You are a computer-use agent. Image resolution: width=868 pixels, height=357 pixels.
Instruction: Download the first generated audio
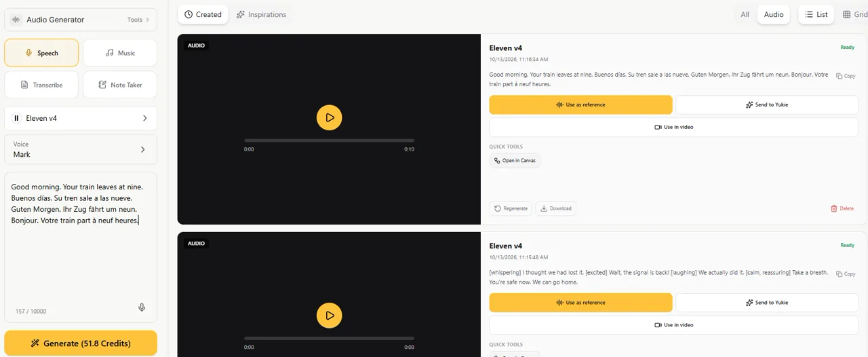(555, 208)
